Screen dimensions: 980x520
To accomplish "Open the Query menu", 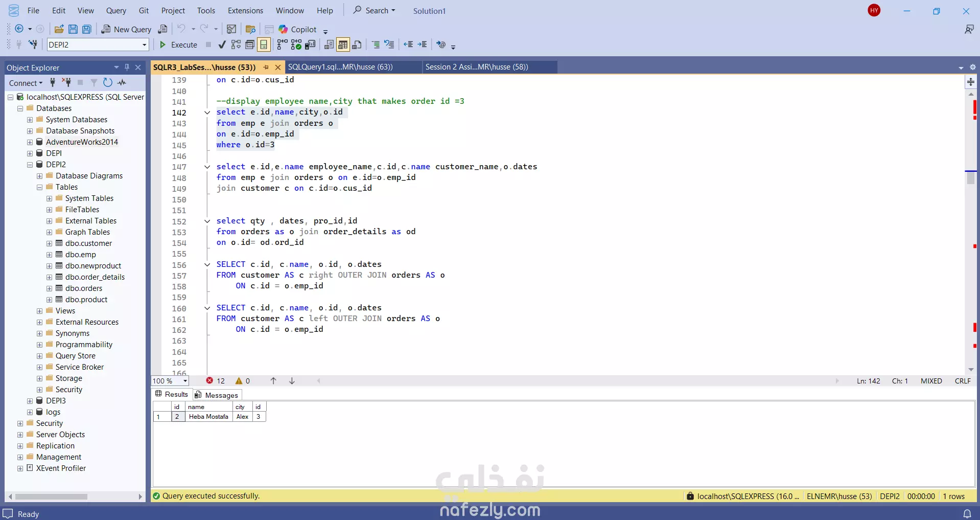I will coord(116,11).
